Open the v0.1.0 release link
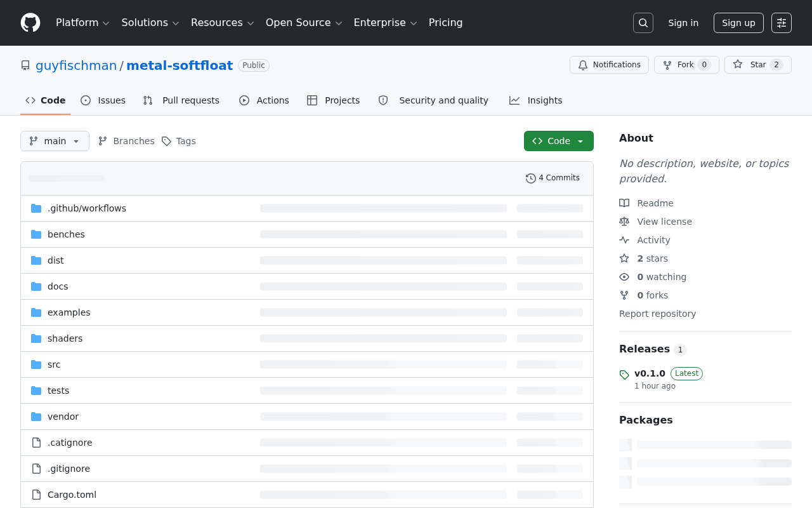Image resolution: width=812 pixels, height=508 pixels. pyautogui.click(x=650, y=373)
